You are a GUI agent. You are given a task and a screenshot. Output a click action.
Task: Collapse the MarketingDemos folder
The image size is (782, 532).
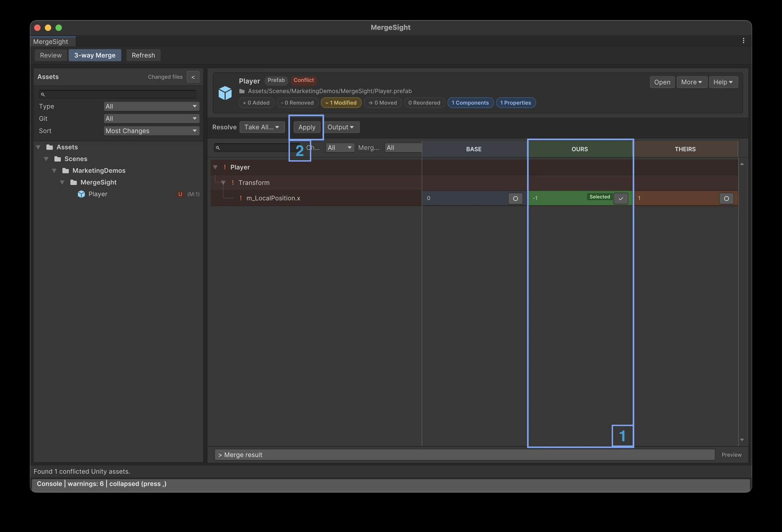click(x=54, y=171)
